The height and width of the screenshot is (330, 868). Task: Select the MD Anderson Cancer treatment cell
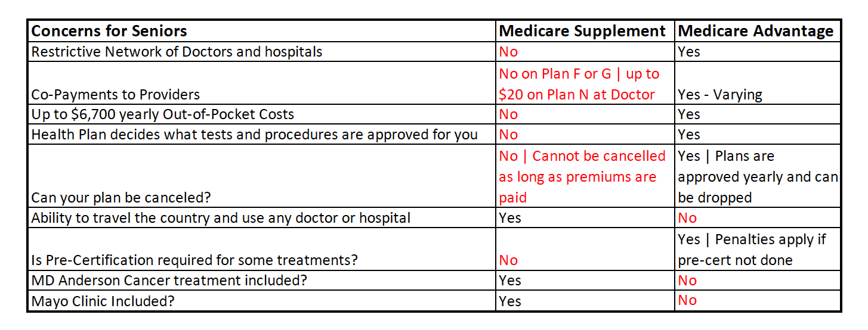pos(262,280)
